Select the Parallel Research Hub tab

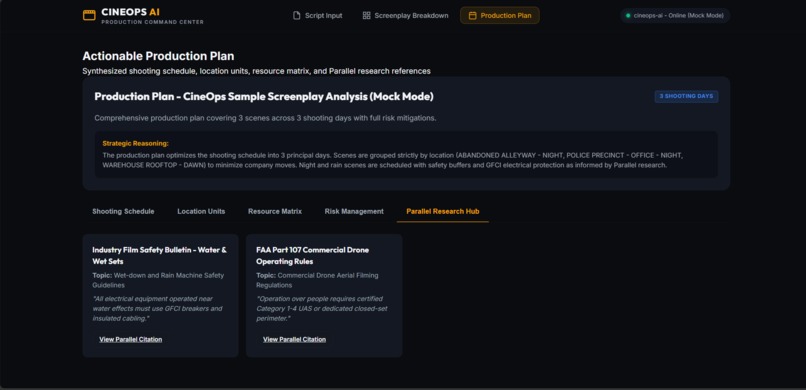pos(443,211)
